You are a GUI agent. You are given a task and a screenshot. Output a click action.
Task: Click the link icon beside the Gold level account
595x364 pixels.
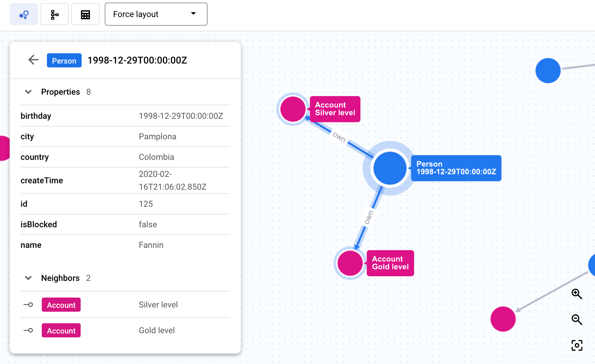tap(28, 330)
